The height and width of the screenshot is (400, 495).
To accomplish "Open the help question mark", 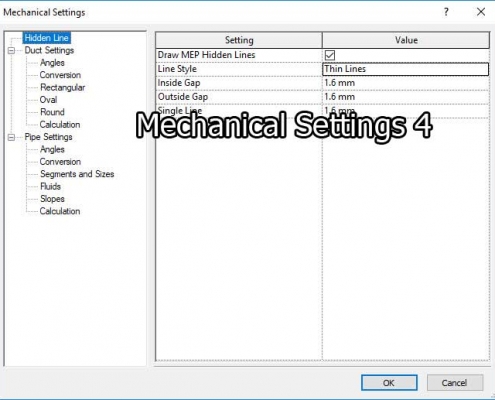I will tap(446, 12).
